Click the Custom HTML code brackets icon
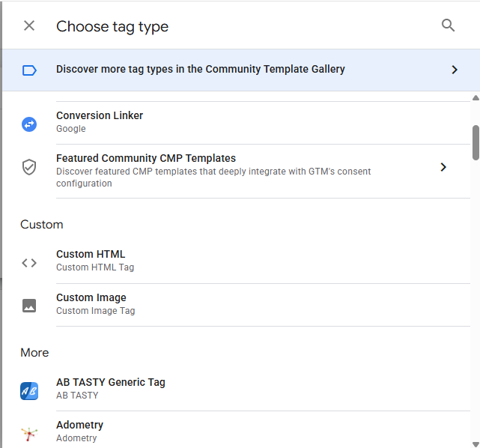This screenshot has height=448, width=480. 29,263
